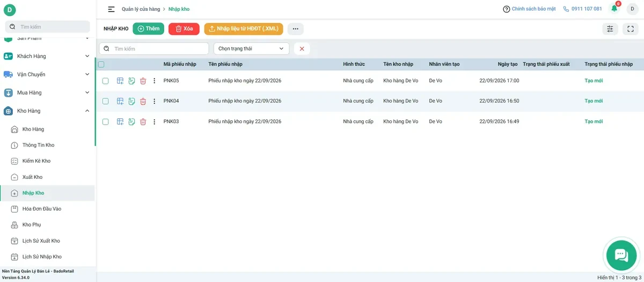Collapse the Kho Hàng sidebar section
This screenshot has width=644, height=282.
(x=47, y=111)
